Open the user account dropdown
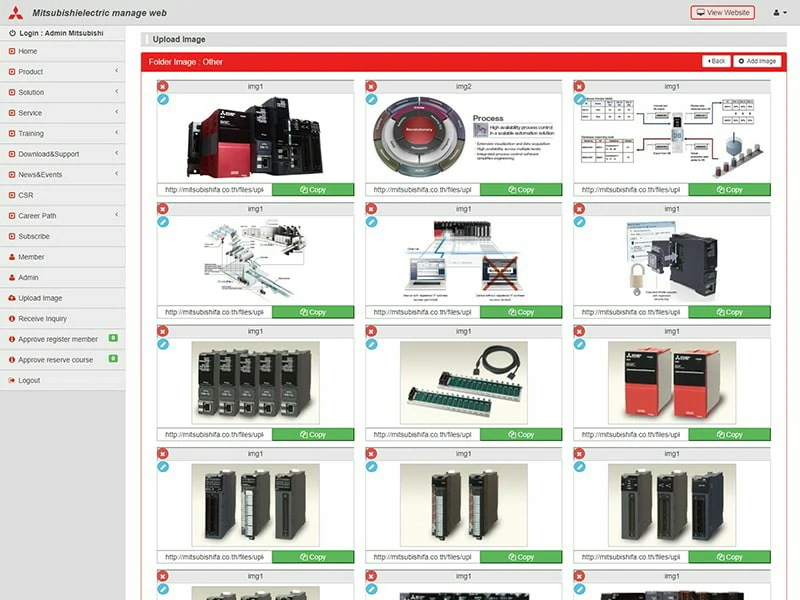Viewport: 800px width, 600px height. pos(780,13)
